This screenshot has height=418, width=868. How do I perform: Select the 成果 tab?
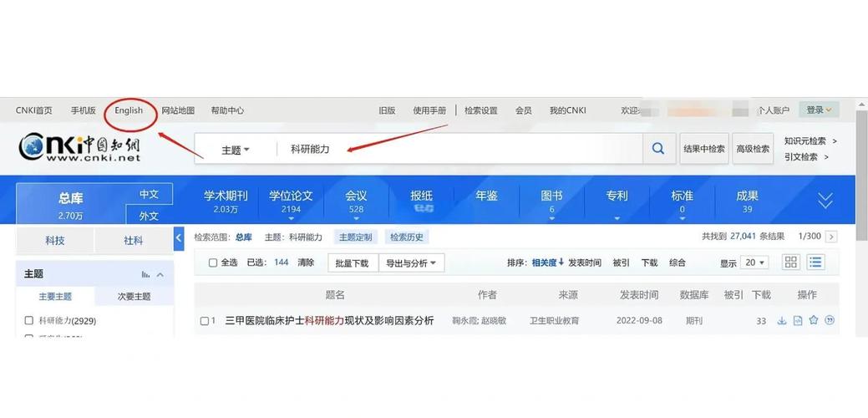point(748,201)
